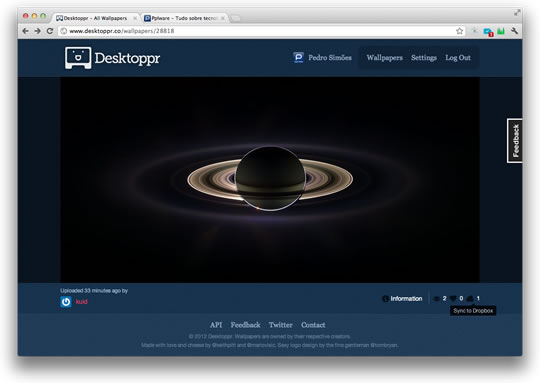
Task: Click the eye views icon
Action: [x=436, y=299]
